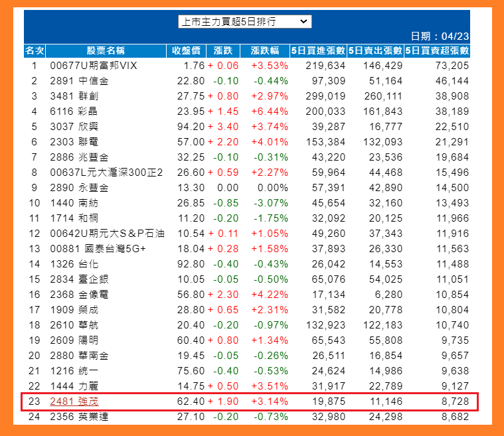This screenshot has height=436, width=504.
Task: Select stock name 00642U期元大S&P石油
Action: tap(107, 234)
